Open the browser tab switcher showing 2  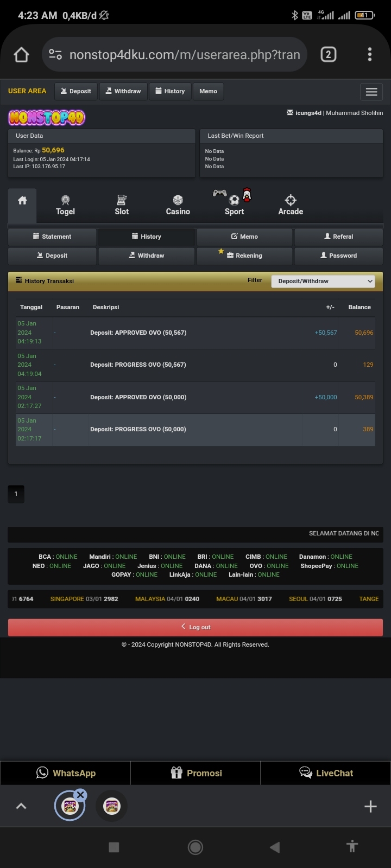(328, 55)
